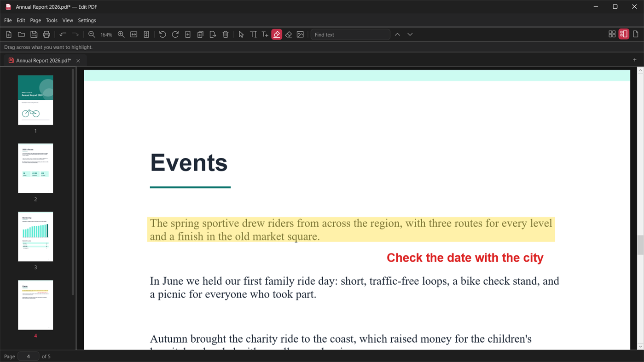The height and width of the screenshot is (362, 644).
Task: Open the Edit menu
Action: pos(21,20)
